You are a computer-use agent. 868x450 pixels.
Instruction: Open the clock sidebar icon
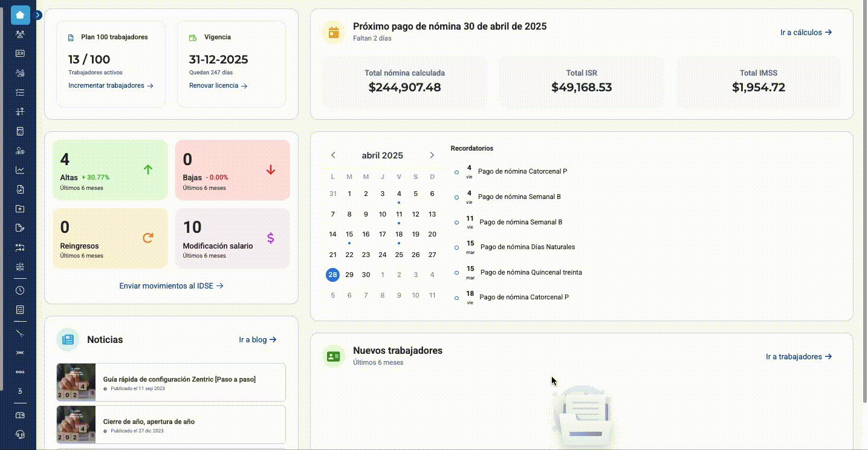[x=20, y=290]
